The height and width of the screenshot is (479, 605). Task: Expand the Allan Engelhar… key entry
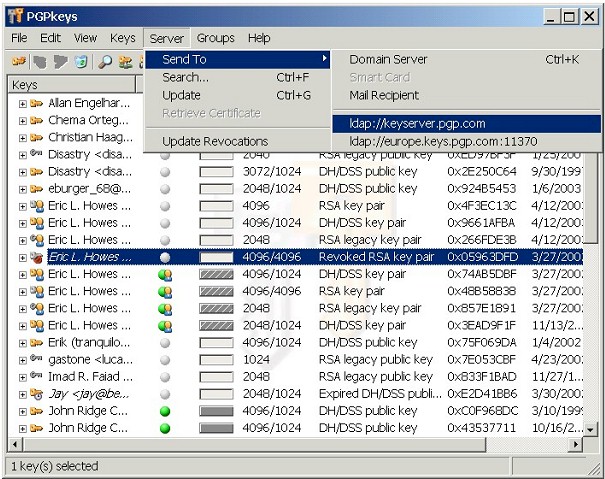click(x=23, y=104)
